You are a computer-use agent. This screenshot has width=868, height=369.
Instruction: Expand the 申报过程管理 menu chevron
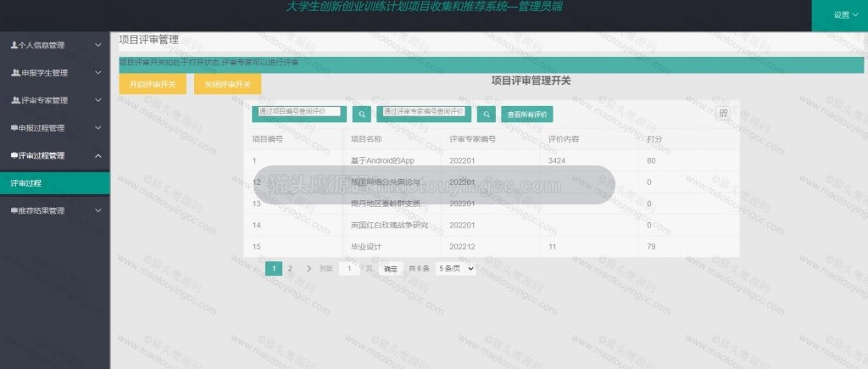(98, 128)
